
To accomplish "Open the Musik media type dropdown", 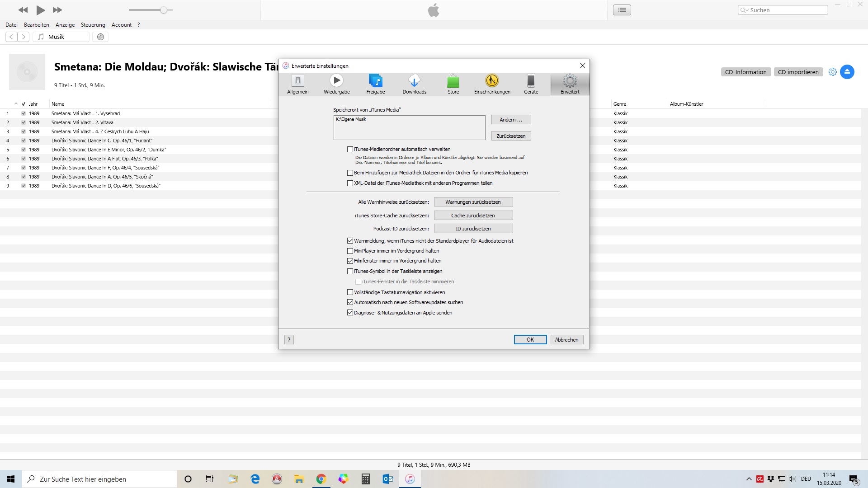I will (61, 37).
